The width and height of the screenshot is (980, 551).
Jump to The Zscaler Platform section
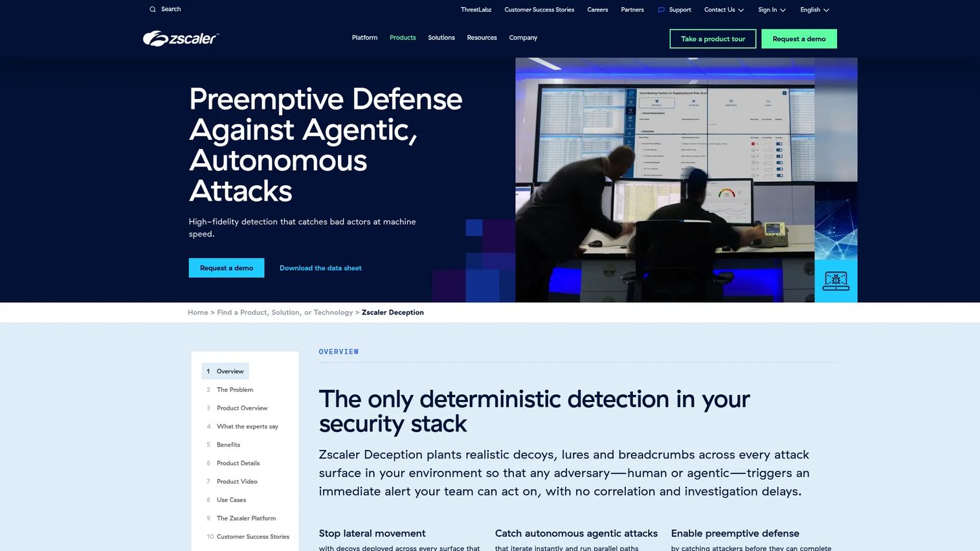[246, 518]
